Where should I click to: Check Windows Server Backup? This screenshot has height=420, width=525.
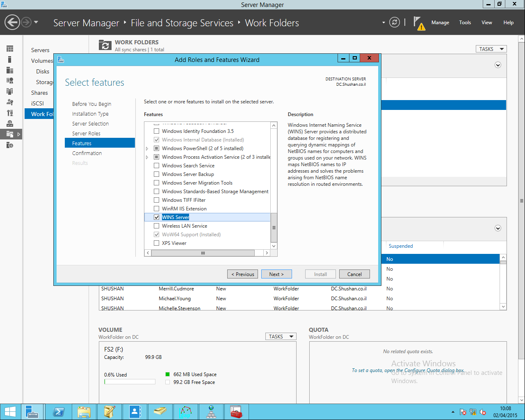(156, 174)
